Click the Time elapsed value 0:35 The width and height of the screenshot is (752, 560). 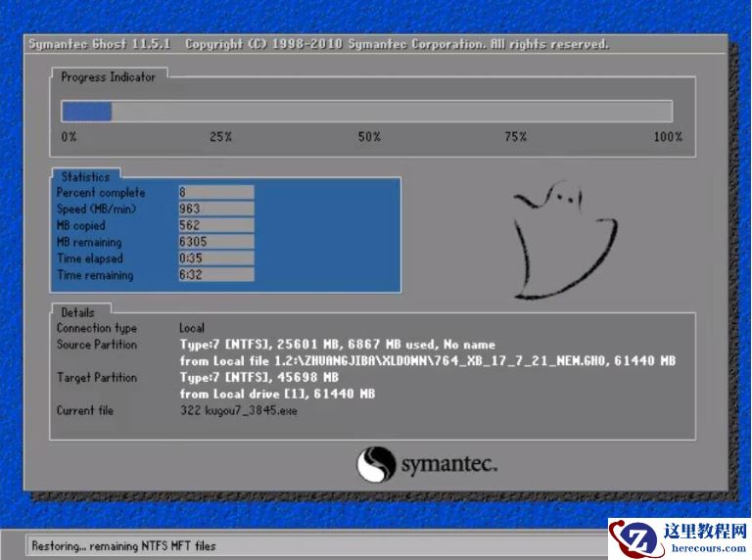216,257
